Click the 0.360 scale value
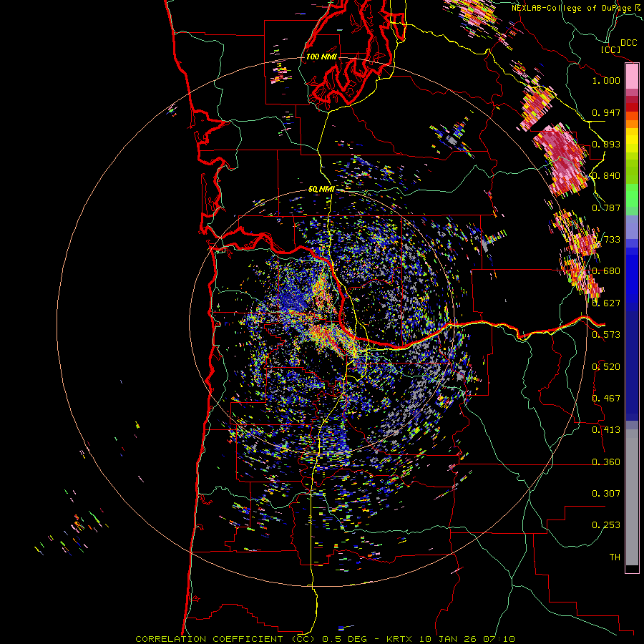 606,462
